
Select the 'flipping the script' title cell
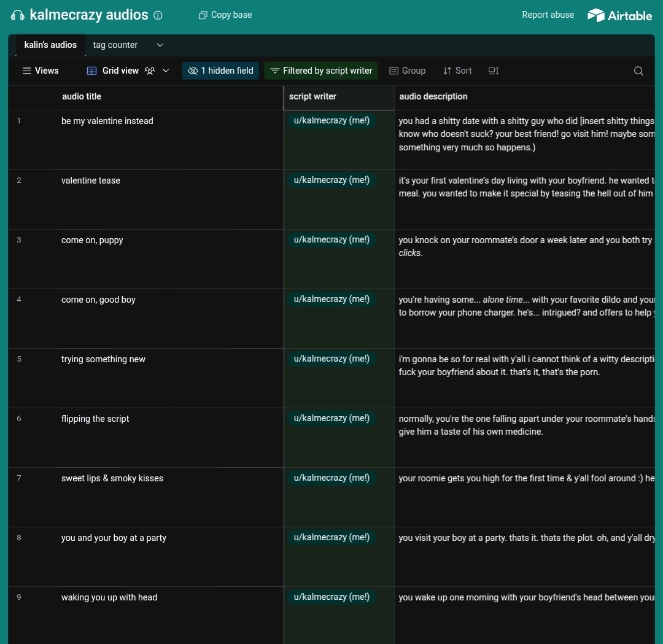(95, 419)
